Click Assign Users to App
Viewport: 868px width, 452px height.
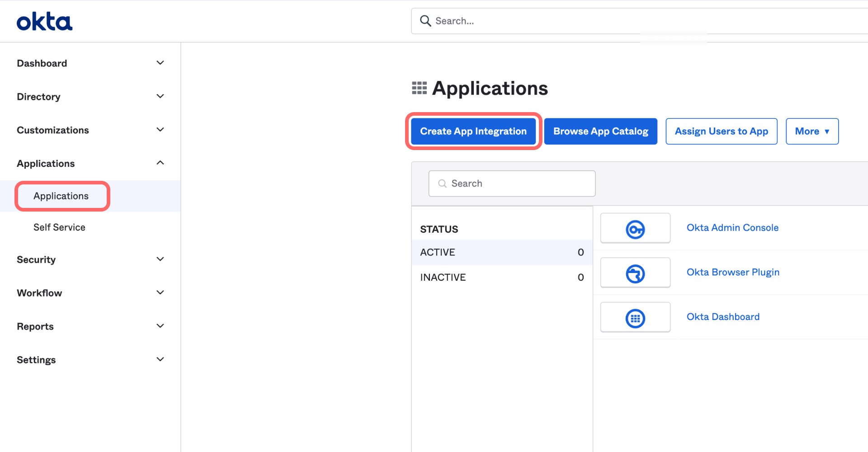pyautogui.click(x=721, y=131)
